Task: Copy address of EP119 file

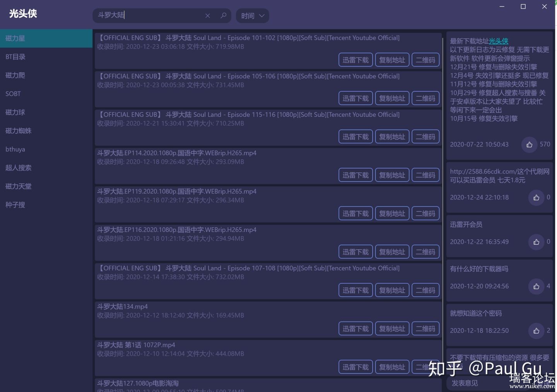Action: pos(392,213)
